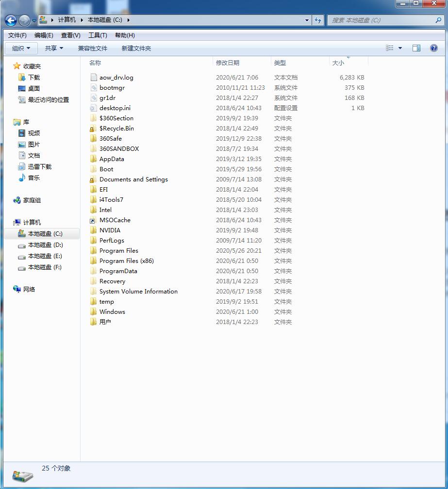This screenshot has width=448, height=489.
Task: Select 计算机 in the navigation pane
Action: pyautogui.click(x=32, y=222)
